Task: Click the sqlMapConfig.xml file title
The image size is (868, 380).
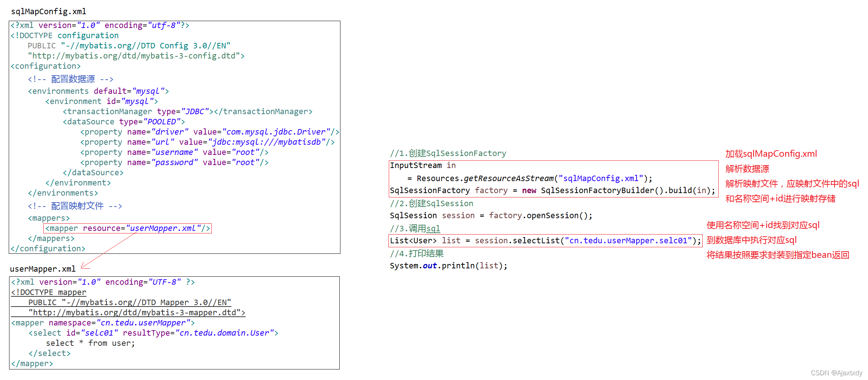Action: 49,12
